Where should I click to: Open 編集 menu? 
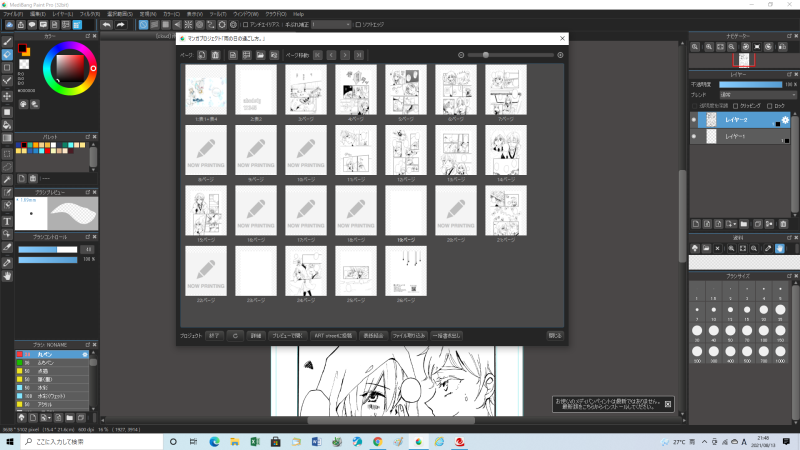coord(37,14)
